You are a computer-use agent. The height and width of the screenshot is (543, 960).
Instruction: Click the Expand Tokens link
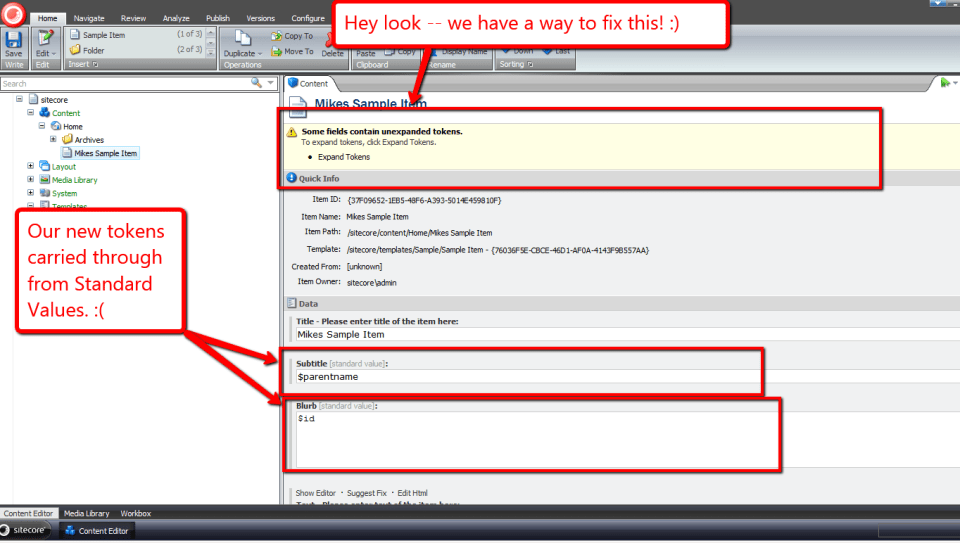343,157
